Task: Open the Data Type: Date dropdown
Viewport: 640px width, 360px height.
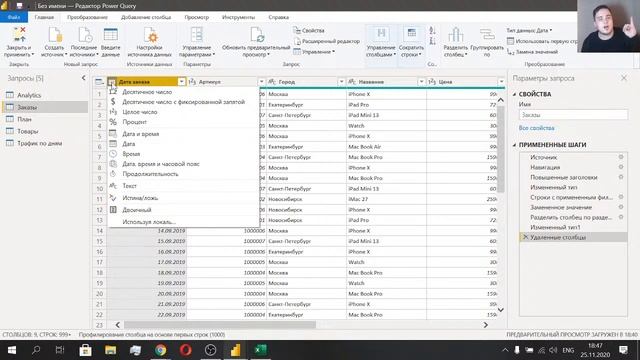Action: point(529,31)
